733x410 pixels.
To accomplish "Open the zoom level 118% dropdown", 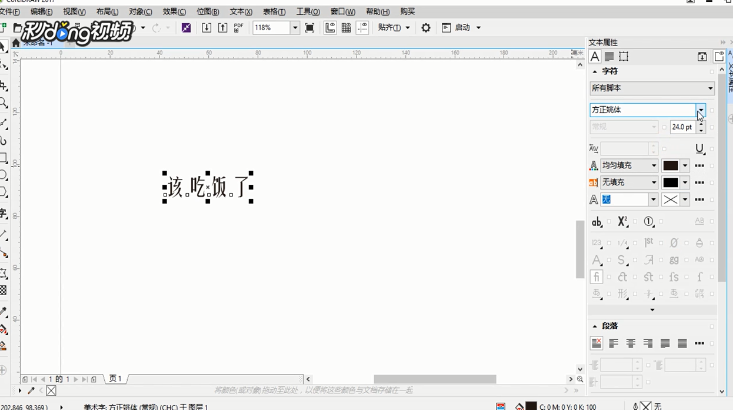I will click(295, 28).
